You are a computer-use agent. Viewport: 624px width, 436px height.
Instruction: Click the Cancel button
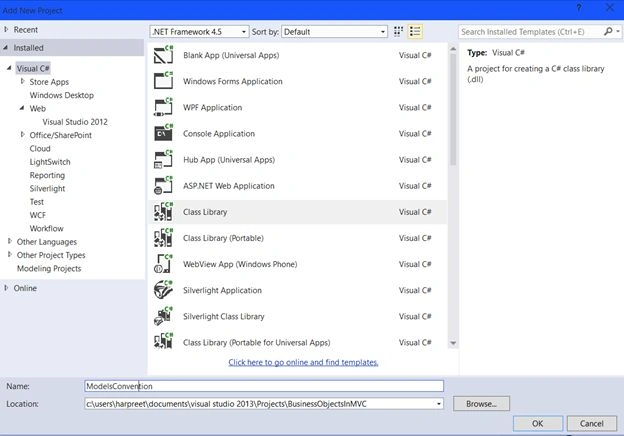click(591, 423)
